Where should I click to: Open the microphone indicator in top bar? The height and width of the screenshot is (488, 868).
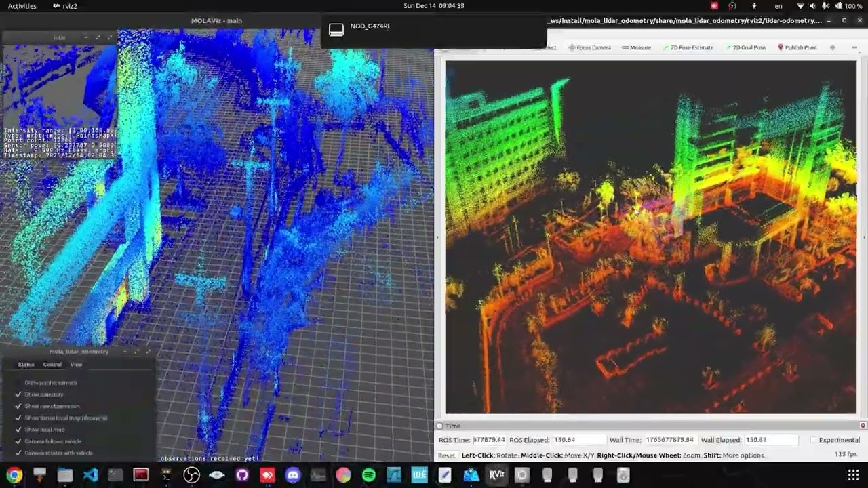point(825,6)
